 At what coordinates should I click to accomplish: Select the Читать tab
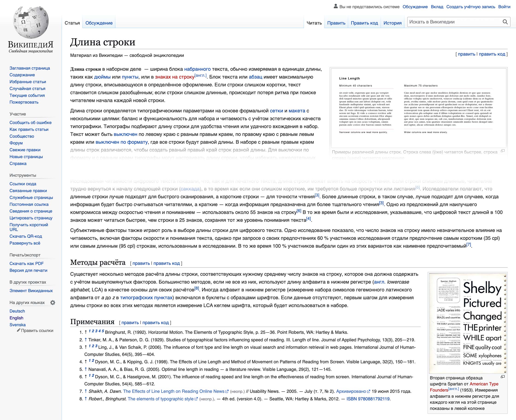[x=314, y=23]
